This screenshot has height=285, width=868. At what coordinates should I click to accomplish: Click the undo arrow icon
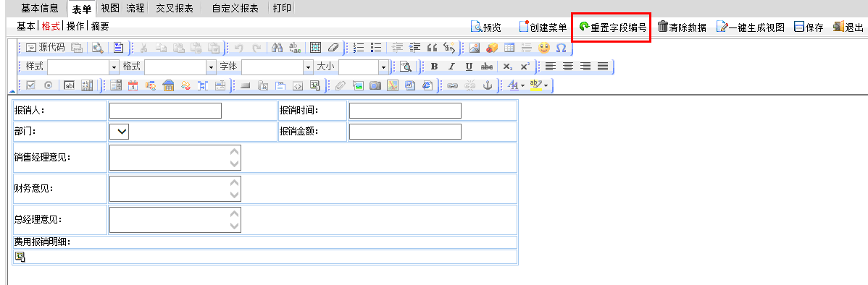(239, 48)
